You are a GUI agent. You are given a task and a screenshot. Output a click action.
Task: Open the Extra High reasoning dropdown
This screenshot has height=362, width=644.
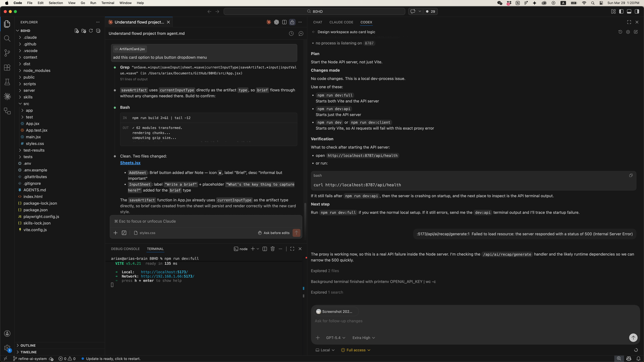pos(364,338)
